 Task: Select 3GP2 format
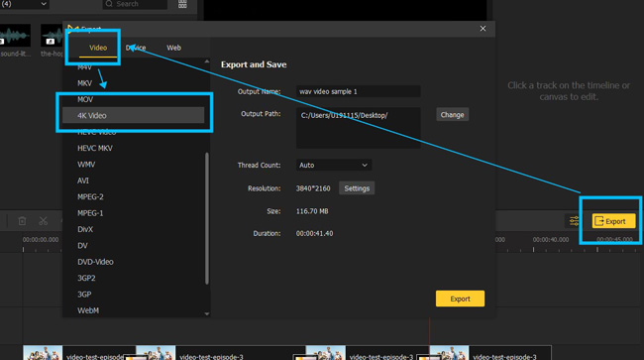[x=86, y=278]
